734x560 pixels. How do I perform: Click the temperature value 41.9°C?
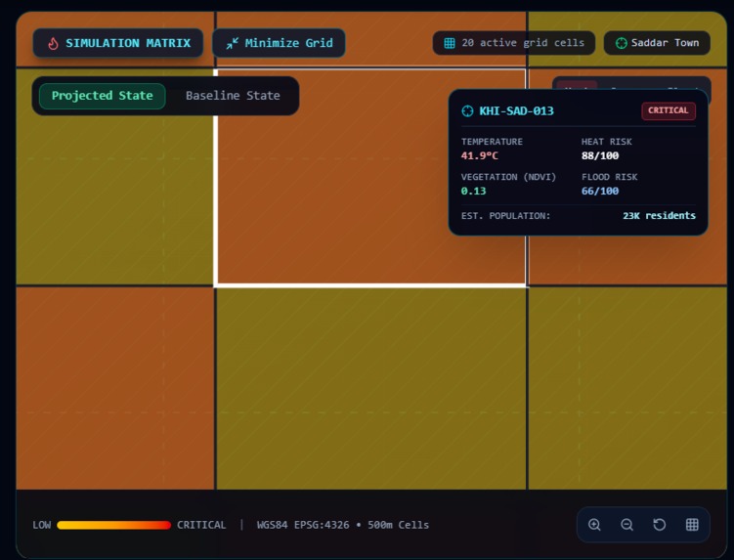[479, 155]
